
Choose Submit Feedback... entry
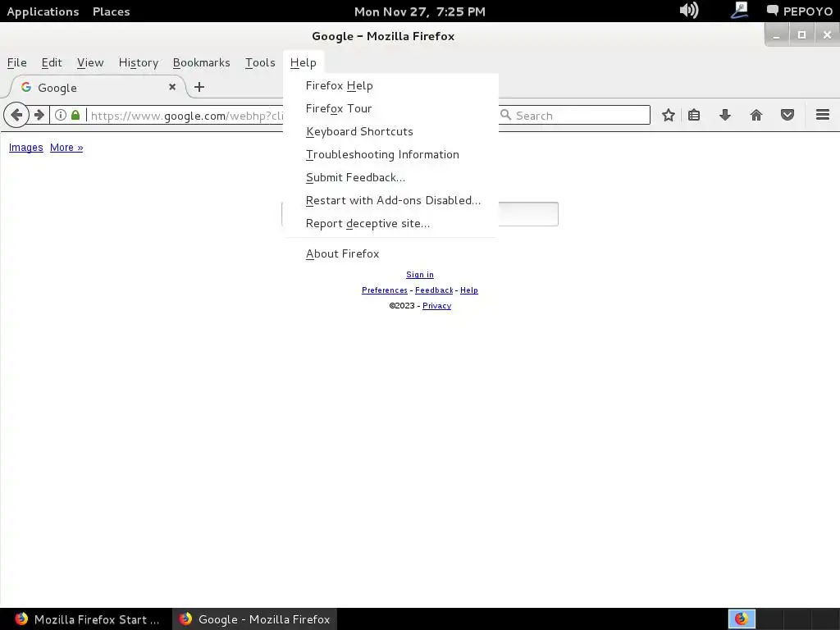(x=391, y=178)
